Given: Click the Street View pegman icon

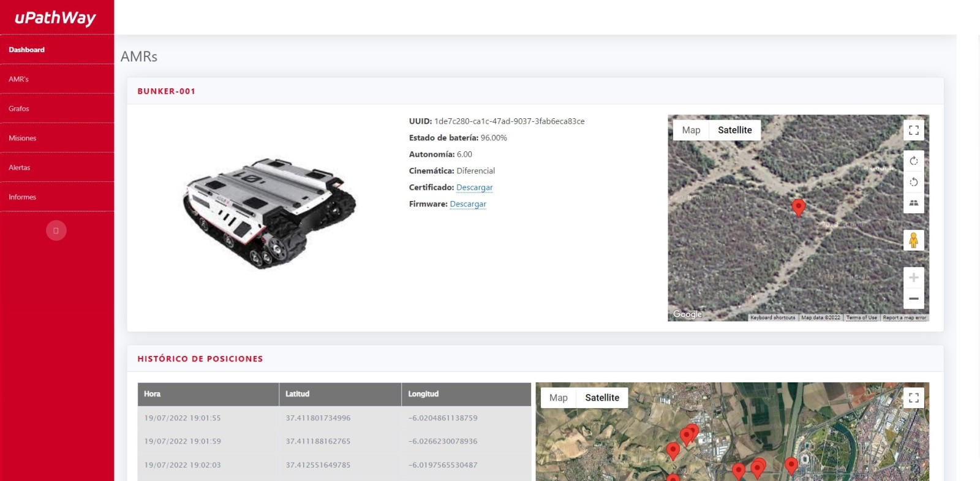Looking at the screenshot, I should point(913,240).
